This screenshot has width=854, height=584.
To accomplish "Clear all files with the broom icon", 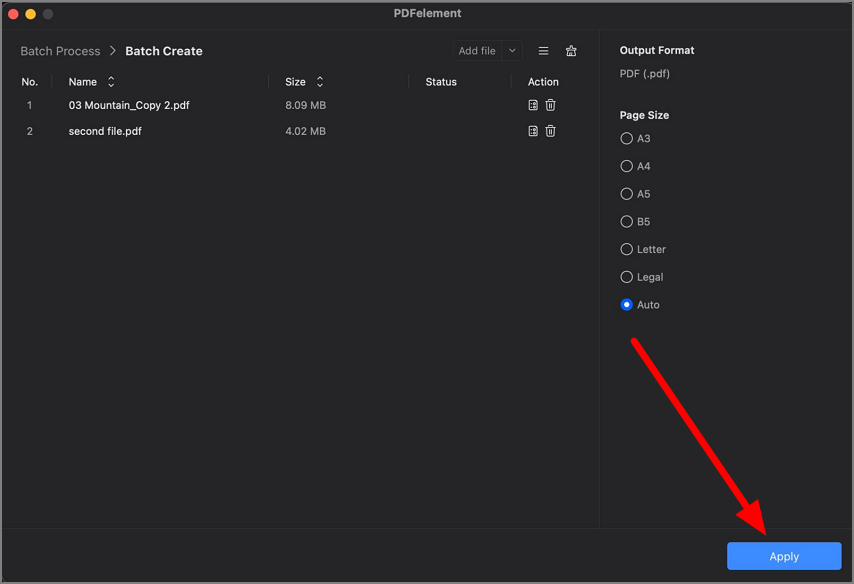I will click(571, 51).
